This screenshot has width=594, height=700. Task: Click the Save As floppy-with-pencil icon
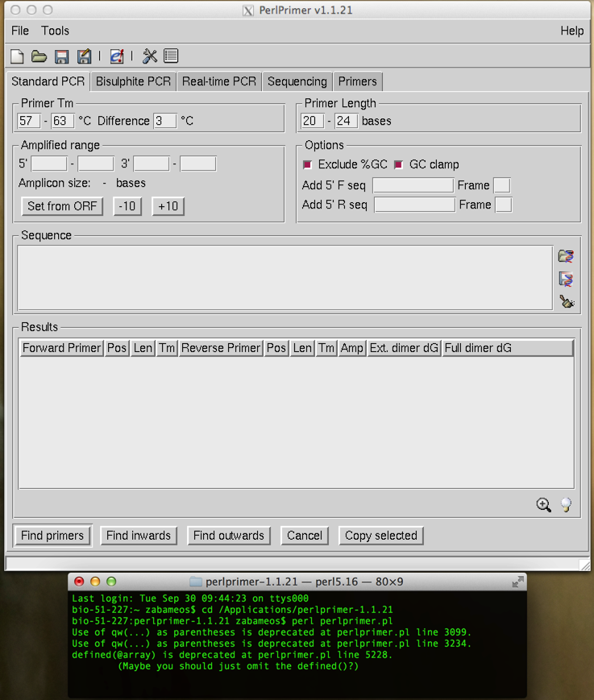coord(84,56)
